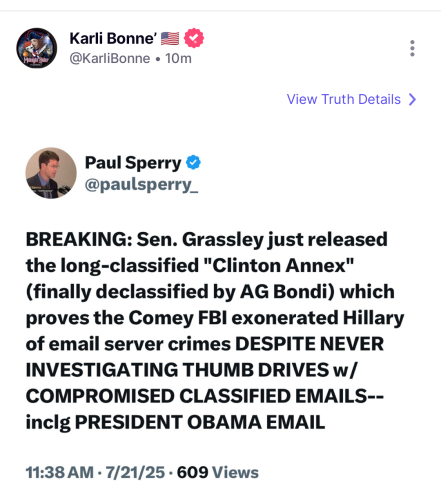This screenshot has height=500, width=441.
Task: Click the word BREAKING: in the embedded post
Action: (79, 239)
